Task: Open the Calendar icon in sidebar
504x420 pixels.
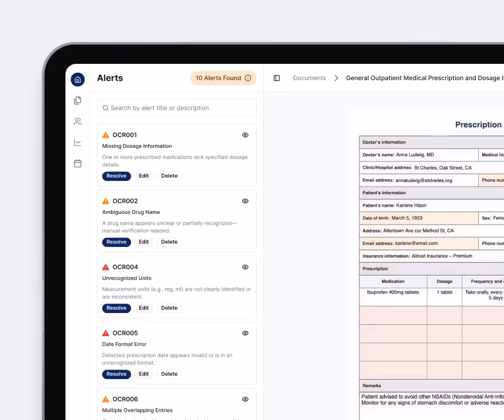Action: click(x=78, y=164)
